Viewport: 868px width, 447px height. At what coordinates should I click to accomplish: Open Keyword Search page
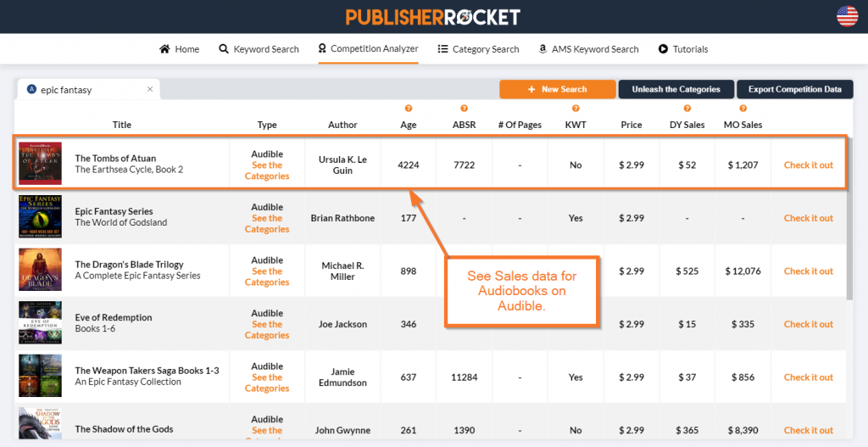pos(259,48)
